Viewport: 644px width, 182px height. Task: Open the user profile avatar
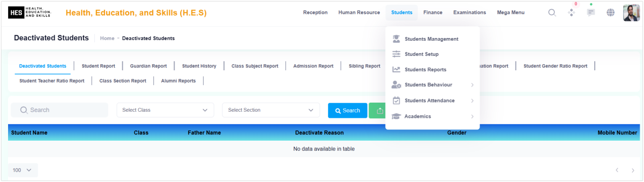tap(631, 13)
